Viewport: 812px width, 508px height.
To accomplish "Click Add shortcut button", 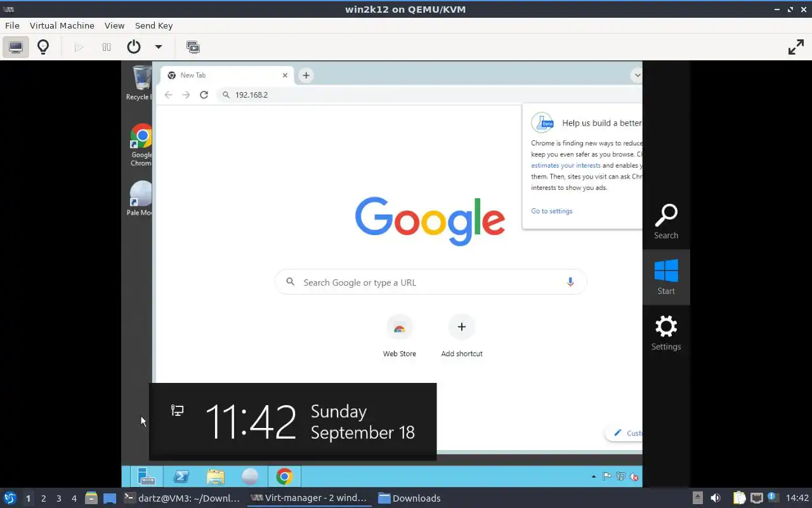I will 461,337.
